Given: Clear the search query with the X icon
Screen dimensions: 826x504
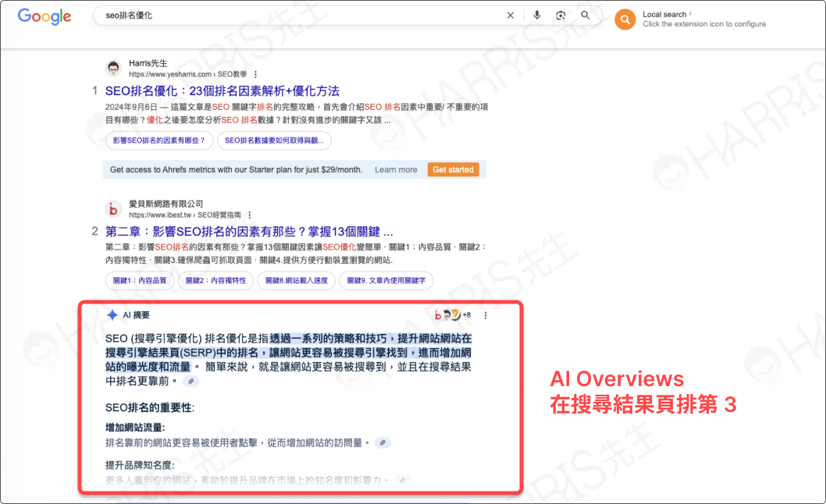Looking at the screenshot, I should (x=510, y=16).
